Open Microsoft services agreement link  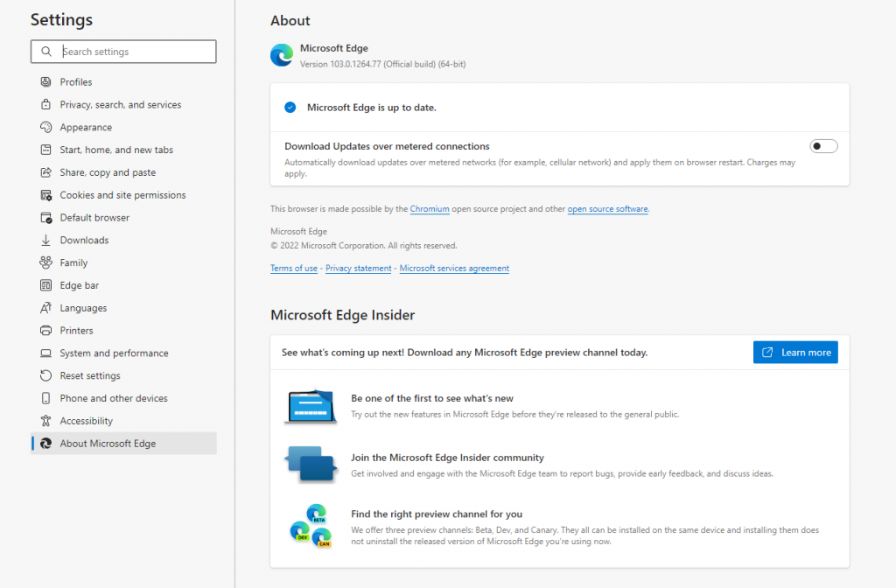tap(454, 269)
